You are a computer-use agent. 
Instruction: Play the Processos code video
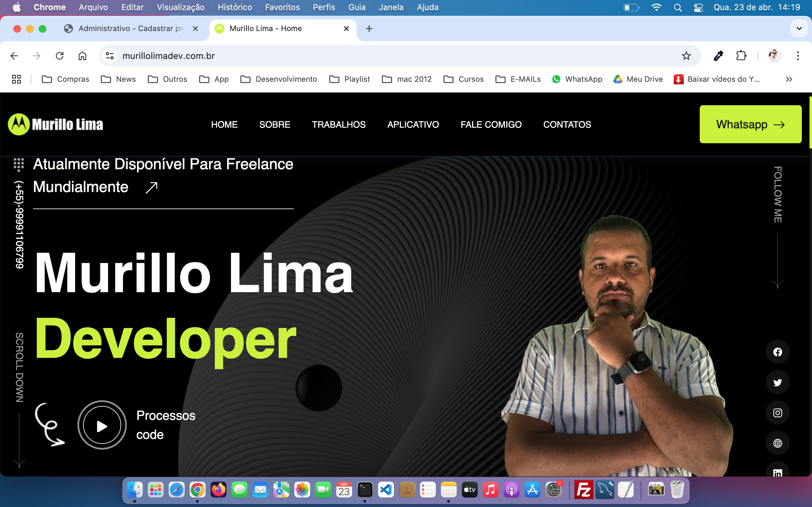102,426
